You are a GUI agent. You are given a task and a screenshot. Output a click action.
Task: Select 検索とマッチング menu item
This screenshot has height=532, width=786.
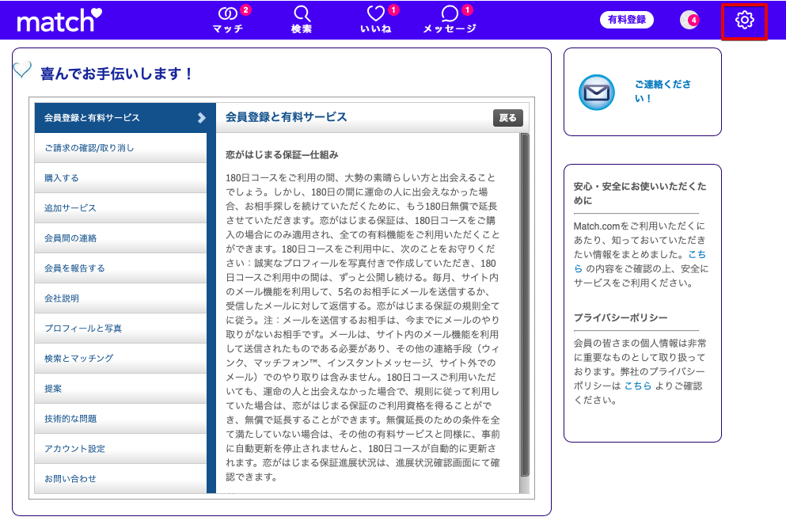tap(120, 359)
